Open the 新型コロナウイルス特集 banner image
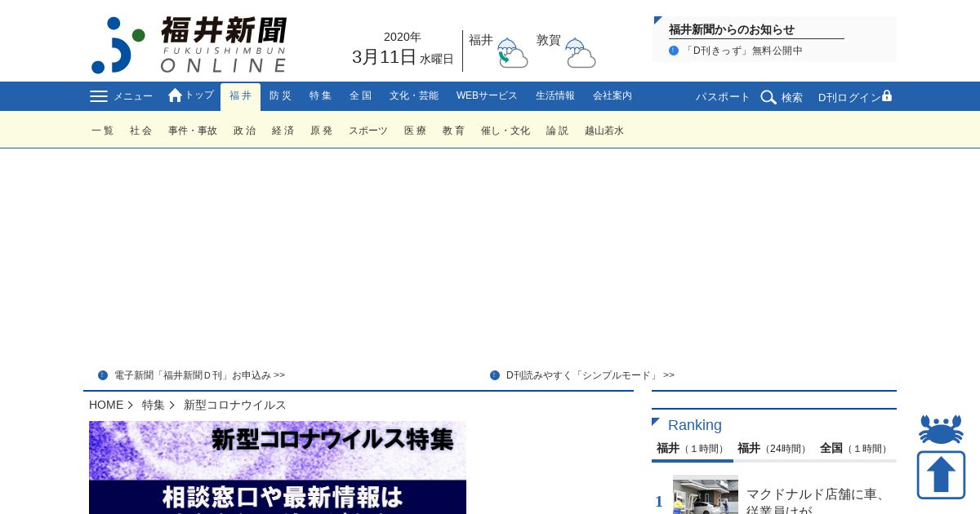980x514 pixels. point(278,467)
